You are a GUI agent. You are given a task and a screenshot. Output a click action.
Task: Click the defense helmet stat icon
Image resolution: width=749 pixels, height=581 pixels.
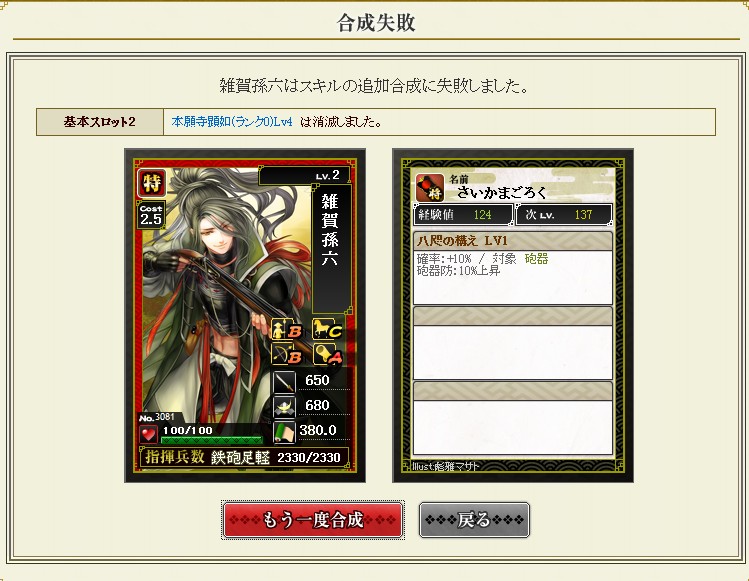point(284,406)
